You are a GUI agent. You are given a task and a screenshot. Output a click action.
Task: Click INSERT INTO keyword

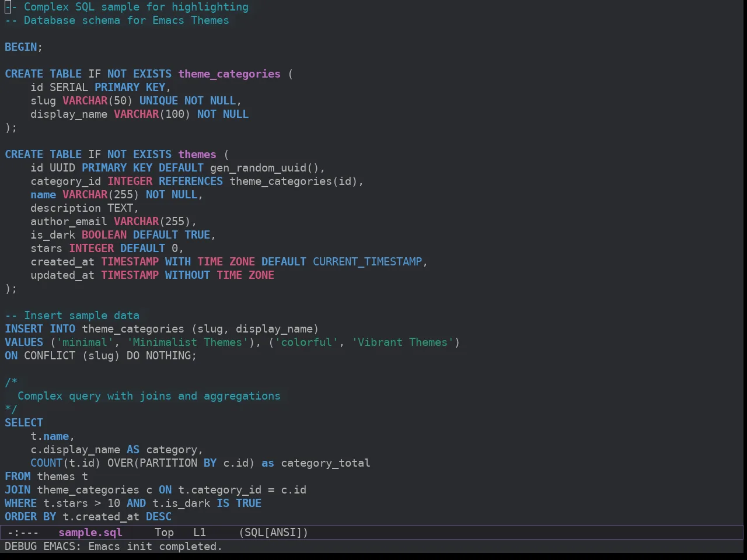pos(40,329)
